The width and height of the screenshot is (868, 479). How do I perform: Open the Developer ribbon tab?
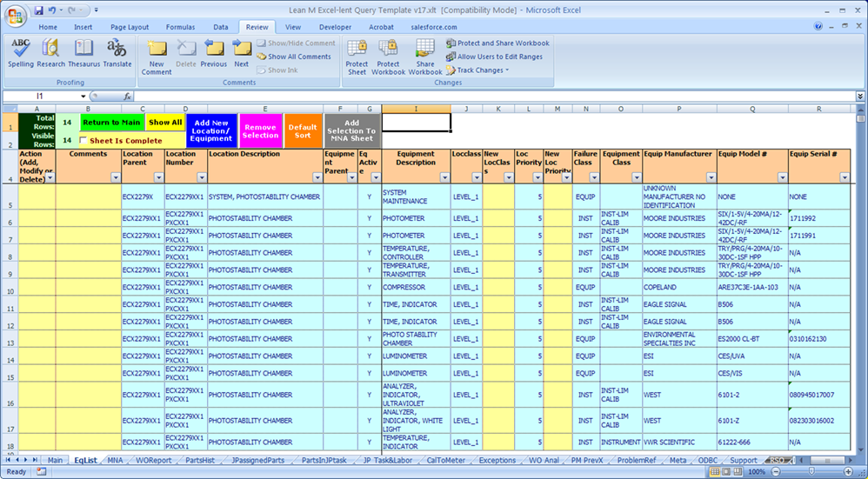(x=335, y=27)
